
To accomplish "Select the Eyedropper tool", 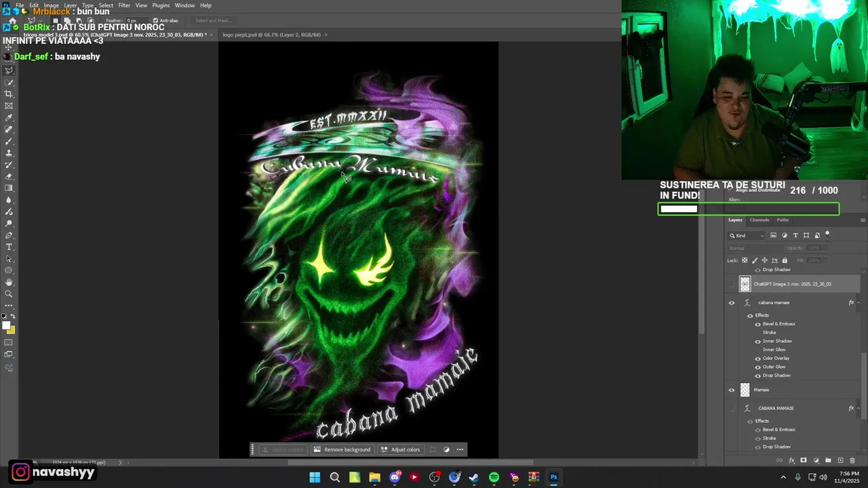I will coord(9,118).
